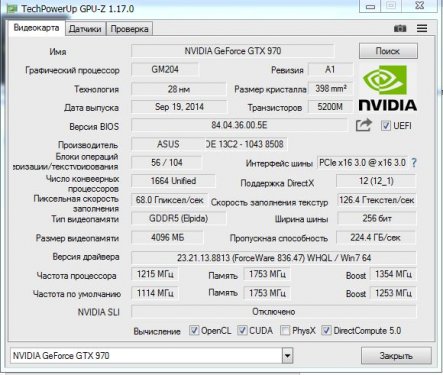Click the Закрыть button
This screenshot has width=443, height=375.
click(x=396, y=356)
